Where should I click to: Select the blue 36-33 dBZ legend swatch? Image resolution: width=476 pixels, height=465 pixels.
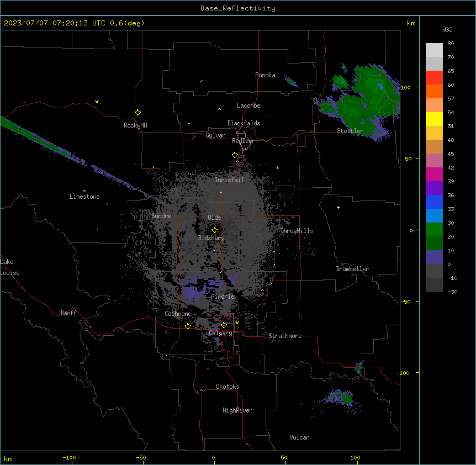point(434,202)
